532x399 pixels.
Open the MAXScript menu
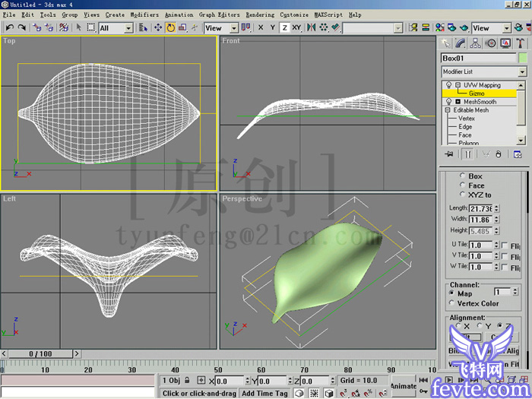point(328,14)
